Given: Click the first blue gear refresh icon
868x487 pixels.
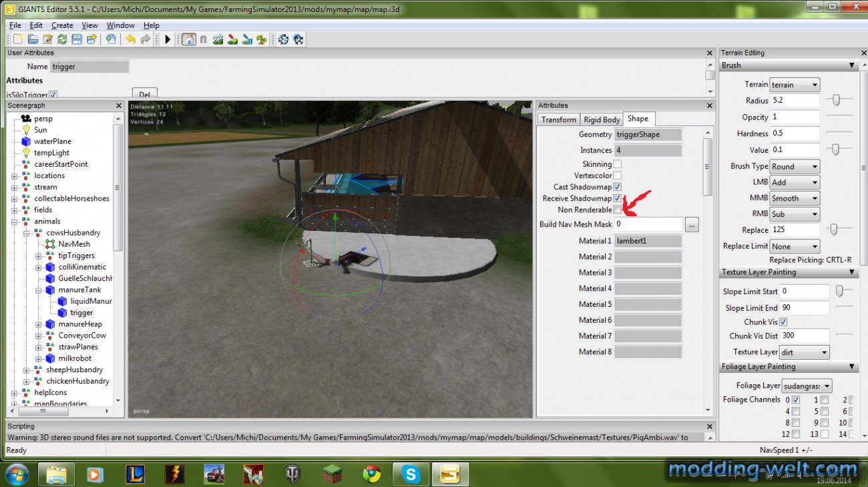Looking at the screenshot, I should point(283,39).
